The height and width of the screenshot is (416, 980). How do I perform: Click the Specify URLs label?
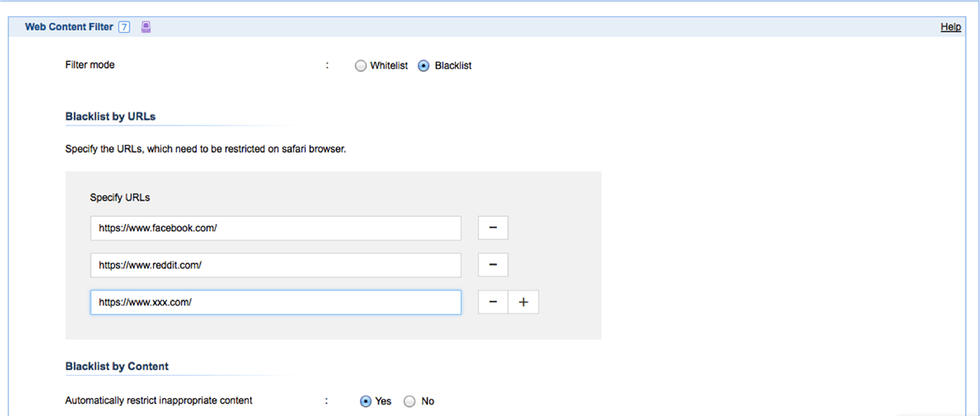(120, 197)
